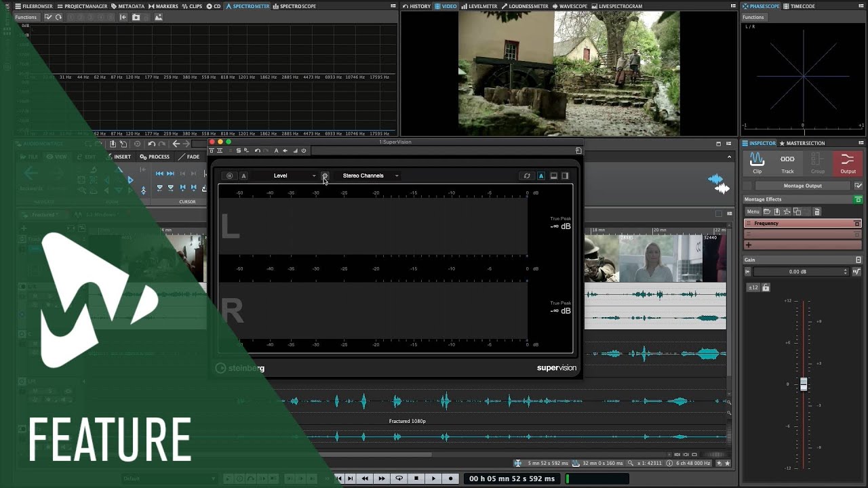The width and height of the screenshot is (868, 488).
Task: Open the Functions menu in the Spectrometer panel
Action: (26, 17)
